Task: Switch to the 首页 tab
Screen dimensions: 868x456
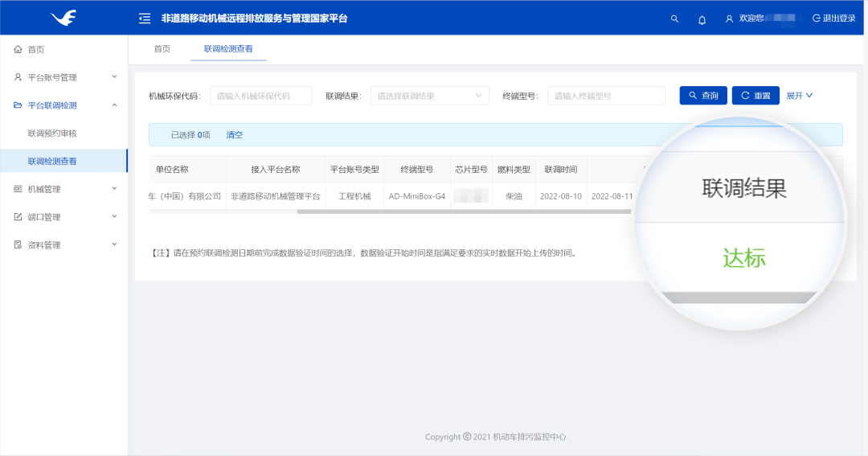Action: click(x=162, y=49)
